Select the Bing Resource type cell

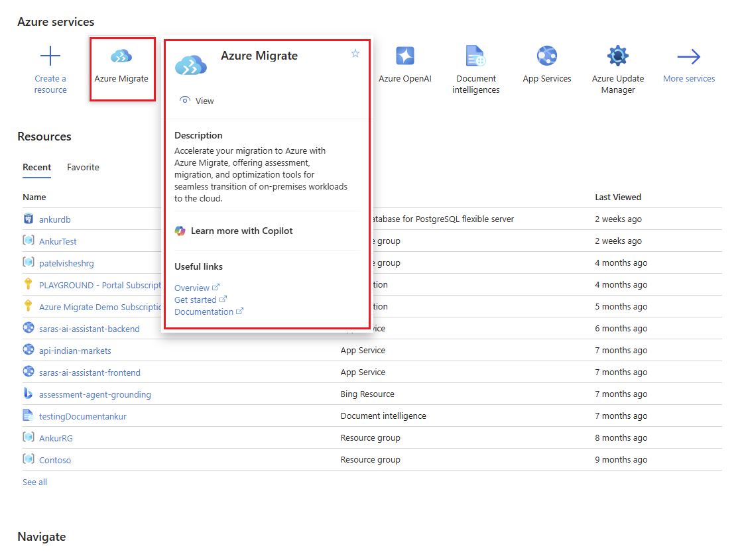pos(367,394)
